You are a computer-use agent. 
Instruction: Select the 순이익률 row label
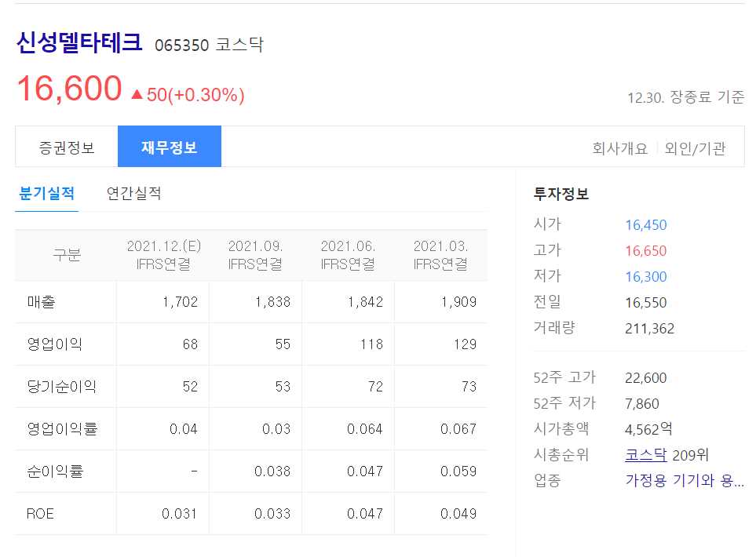pyautogui.click(x=55, y=471)
